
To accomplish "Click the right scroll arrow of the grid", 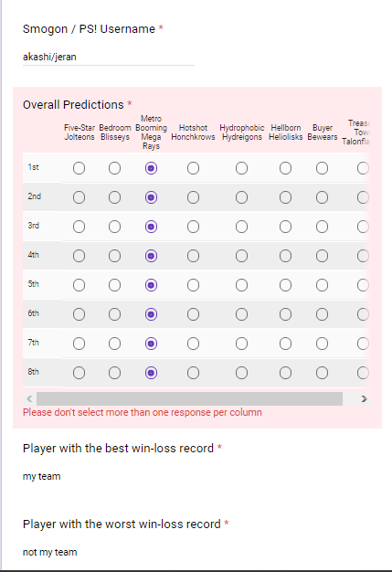I will [364, 398].
